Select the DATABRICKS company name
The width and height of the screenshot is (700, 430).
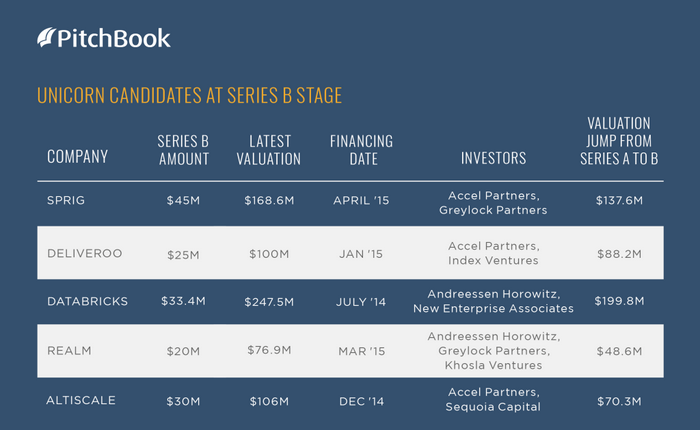coord(88,301)
